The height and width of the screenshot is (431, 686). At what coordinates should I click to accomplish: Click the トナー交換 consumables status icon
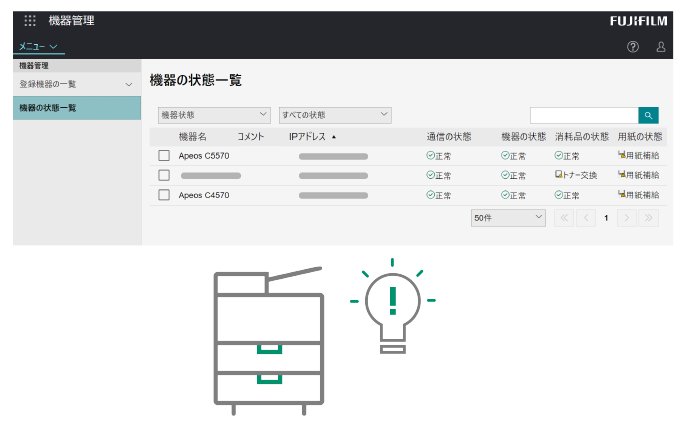pyautogui.click(x=558, y=174)
